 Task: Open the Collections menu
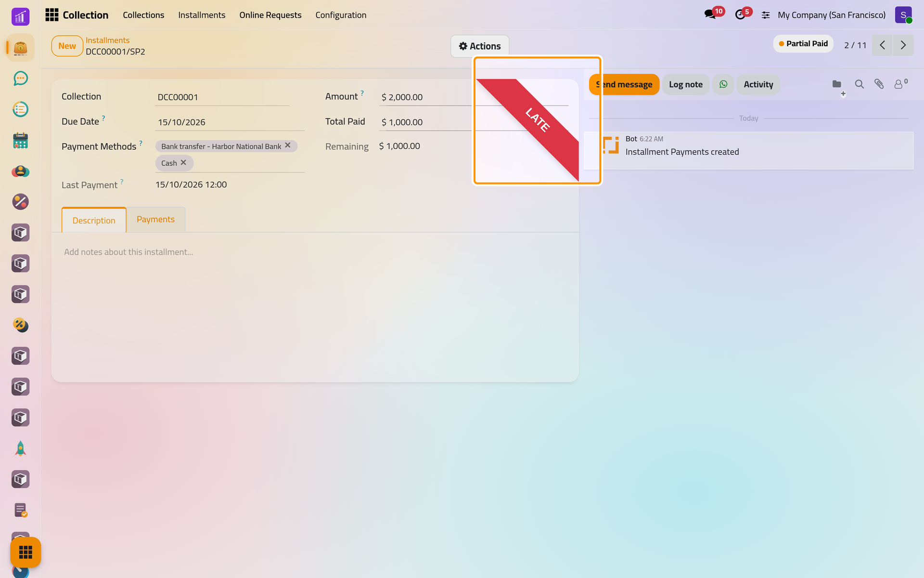(x=143, y=15)
